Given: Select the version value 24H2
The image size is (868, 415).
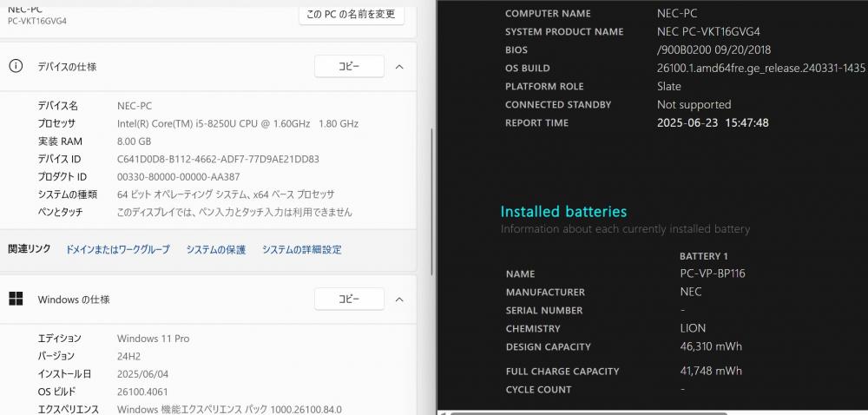Looking at the screenshot, I should (128, 356).
